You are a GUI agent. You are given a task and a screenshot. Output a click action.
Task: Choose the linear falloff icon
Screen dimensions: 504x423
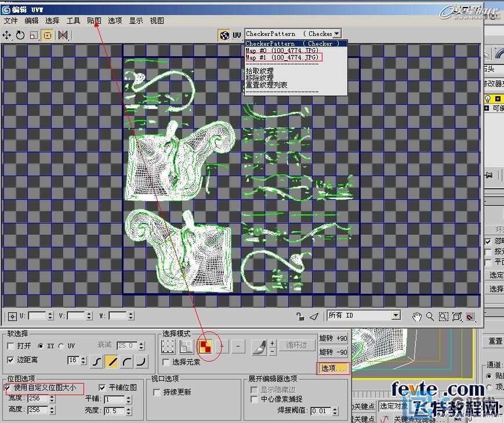tap(112, 362)
